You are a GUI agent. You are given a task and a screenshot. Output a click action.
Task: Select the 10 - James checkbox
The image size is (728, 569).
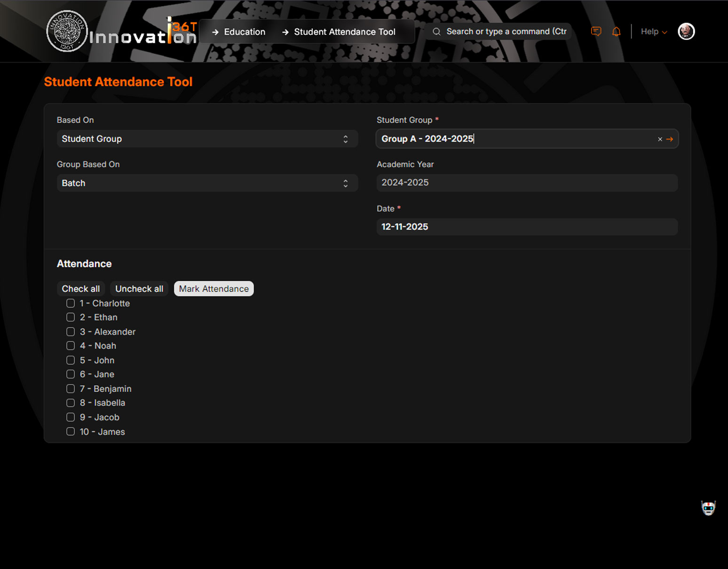coord(71,431)
